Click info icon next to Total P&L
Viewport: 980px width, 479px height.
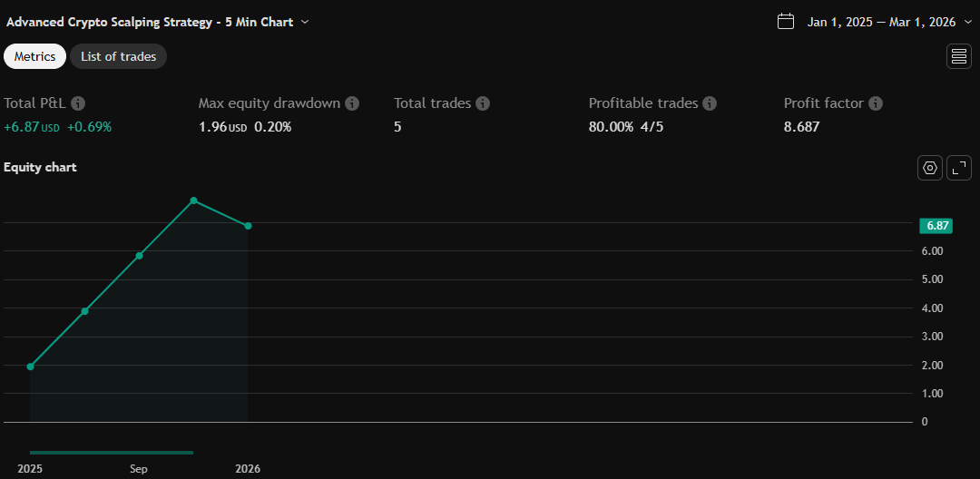(79, 103)
